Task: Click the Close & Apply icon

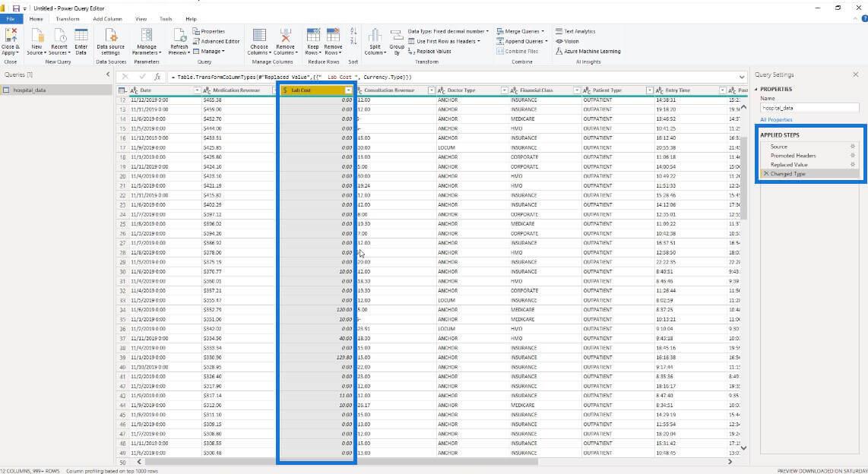Action: click(11, 35)
